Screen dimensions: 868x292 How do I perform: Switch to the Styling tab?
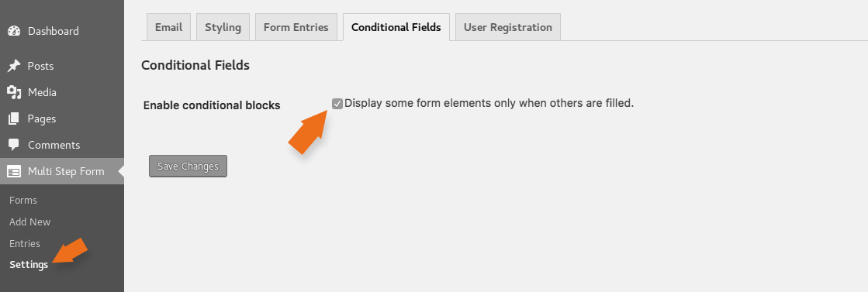click(x=223, y=27)
